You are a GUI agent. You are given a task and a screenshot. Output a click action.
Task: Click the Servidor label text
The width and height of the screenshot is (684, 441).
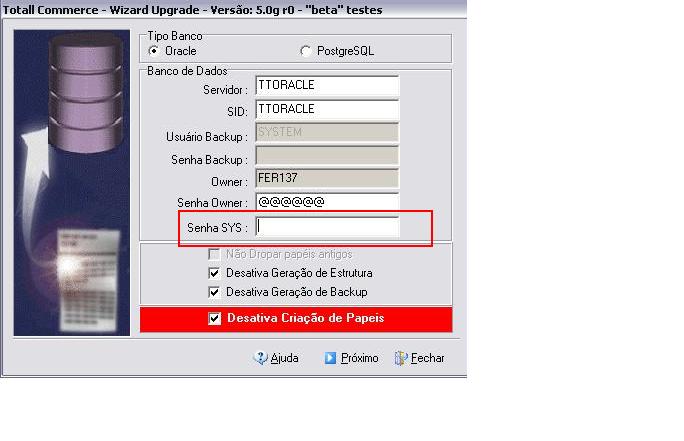[x=225, y=90]
